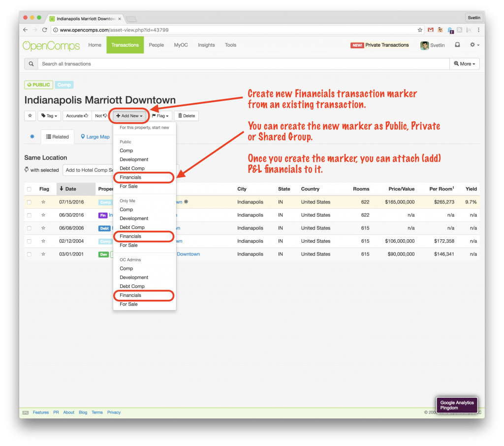Screen dimensions: 504x446
Task: Open the Gmail extension icon
Action: [430, 30]
